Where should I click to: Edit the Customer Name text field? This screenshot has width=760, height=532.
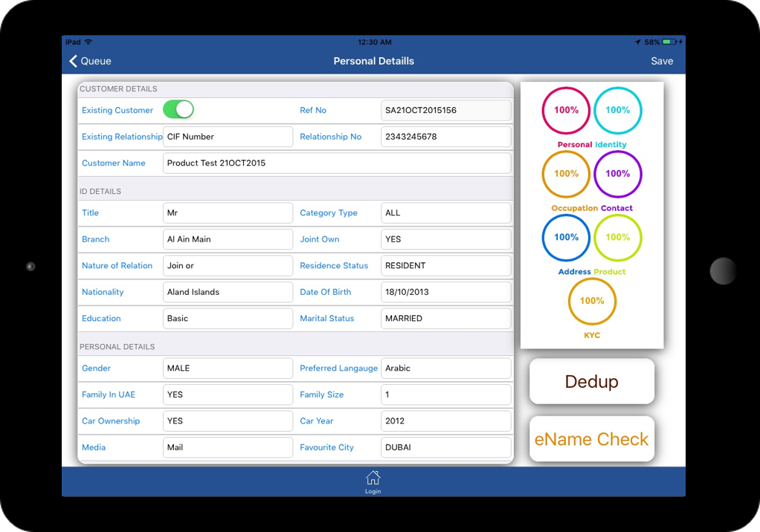click(337, 163)
